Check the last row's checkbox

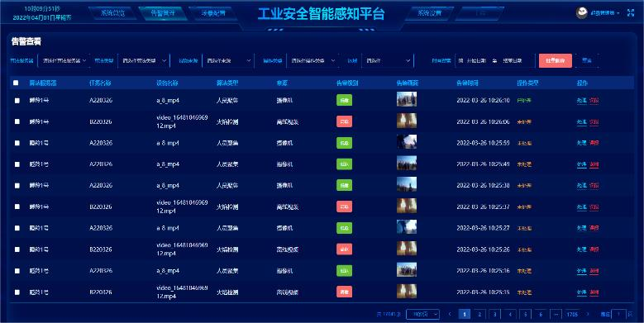click(17, 292)
